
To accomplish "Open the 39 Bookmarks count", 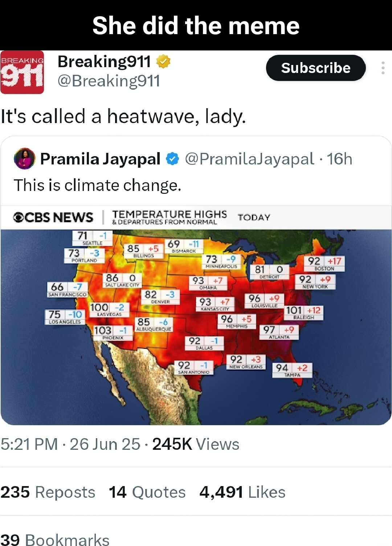I will click(x=55, y=539).
